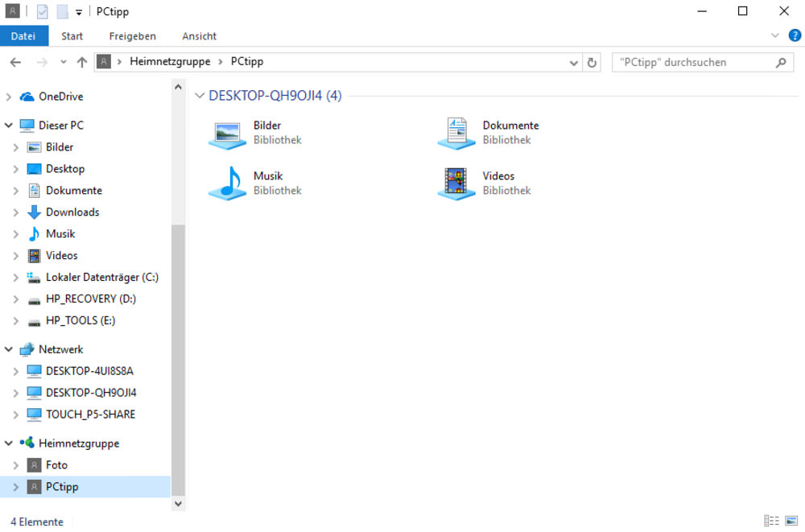The width and height of the screenshot is (805, 532).
Task: Click the '4 Elemente' status text
Action: 37,522
